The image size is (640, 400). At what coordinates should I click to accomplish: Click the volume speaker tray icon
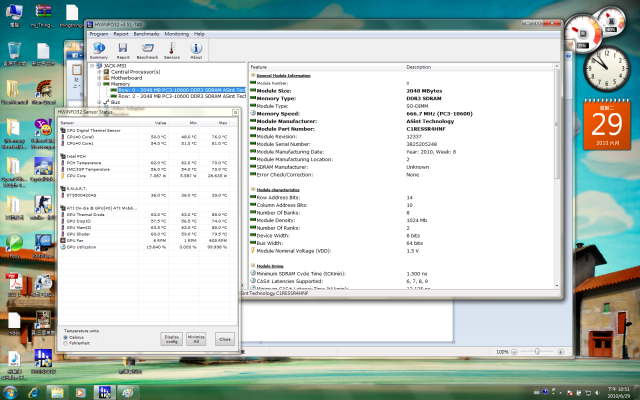pos(596,393)
